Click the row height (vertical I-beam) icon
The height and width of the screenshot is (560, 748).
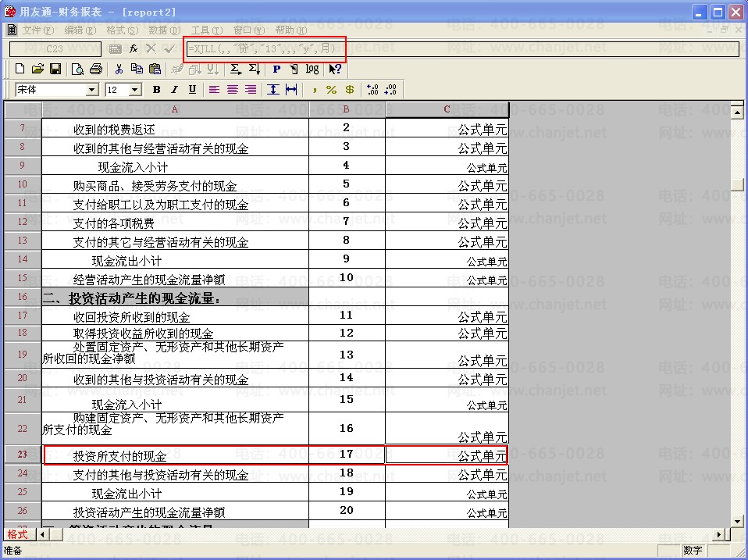pos(272,90)
